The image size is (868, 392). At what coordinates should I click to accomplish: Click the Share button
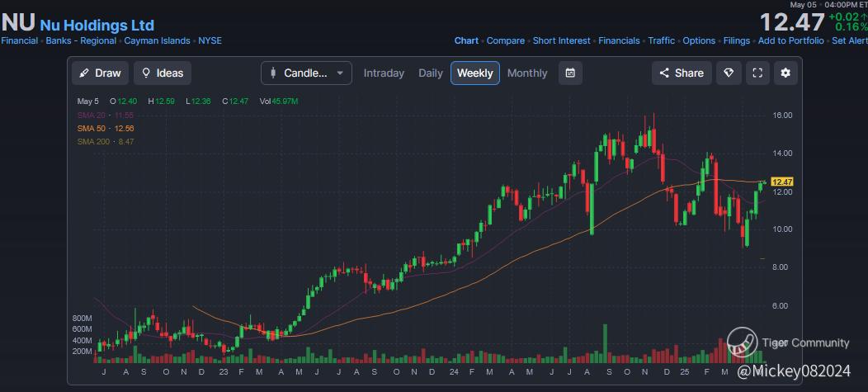682,73
